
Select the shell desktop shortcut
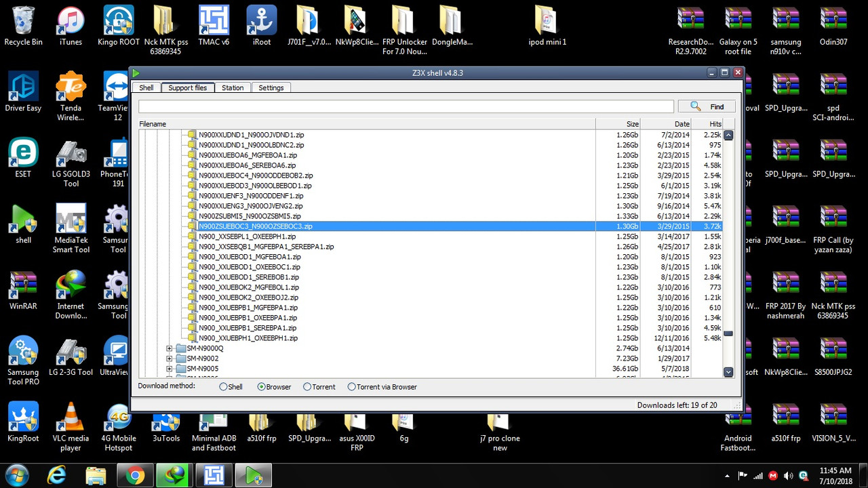pos(23,224)
